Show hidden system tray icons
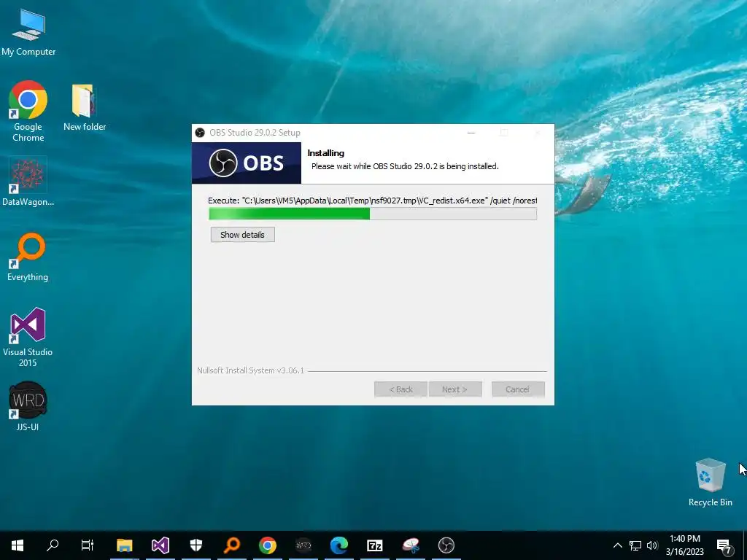The image size is (747, 560). click(617, 545)
